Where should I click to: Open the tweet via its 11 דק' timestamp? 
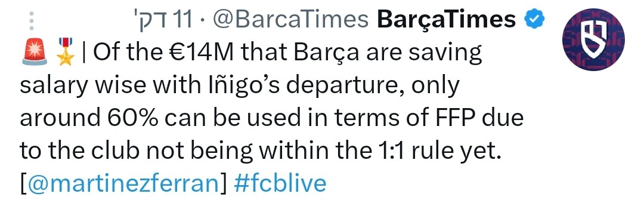(163, 20)
